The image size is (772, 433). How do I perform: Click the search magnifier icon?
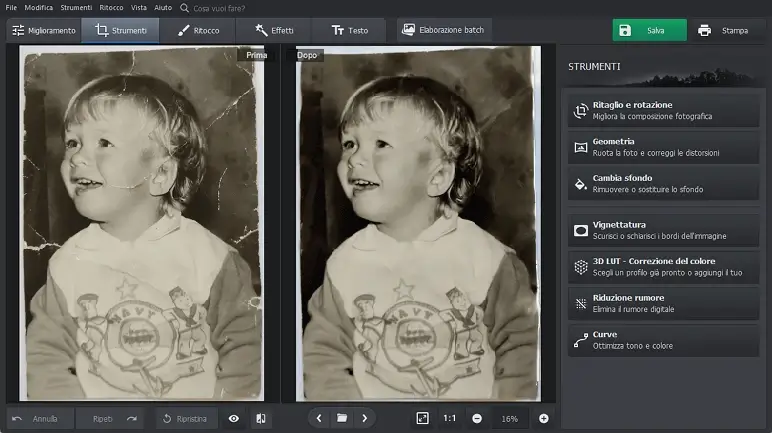[184, 8]
